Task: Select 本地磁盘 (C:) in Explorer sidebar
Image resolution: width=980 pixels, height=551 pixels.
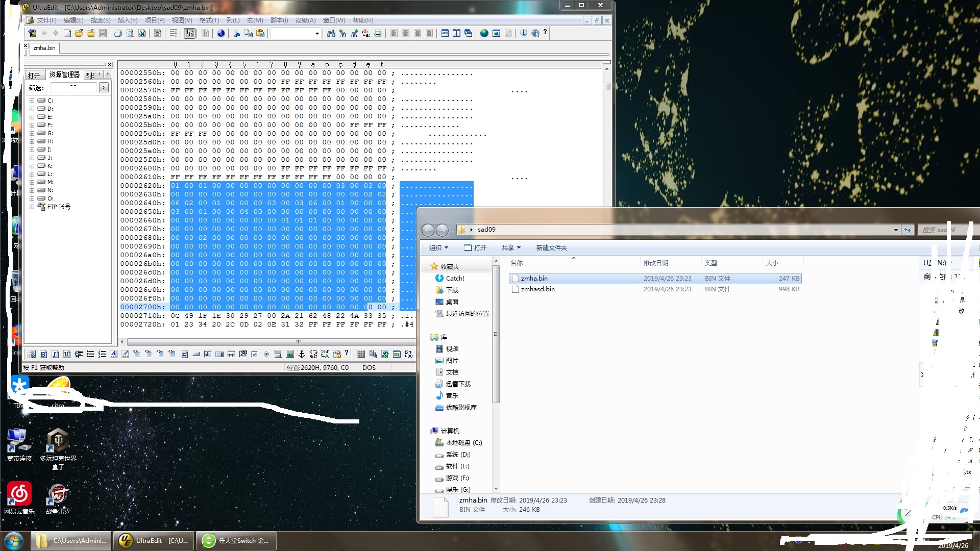Action: (x=459, y=443)
